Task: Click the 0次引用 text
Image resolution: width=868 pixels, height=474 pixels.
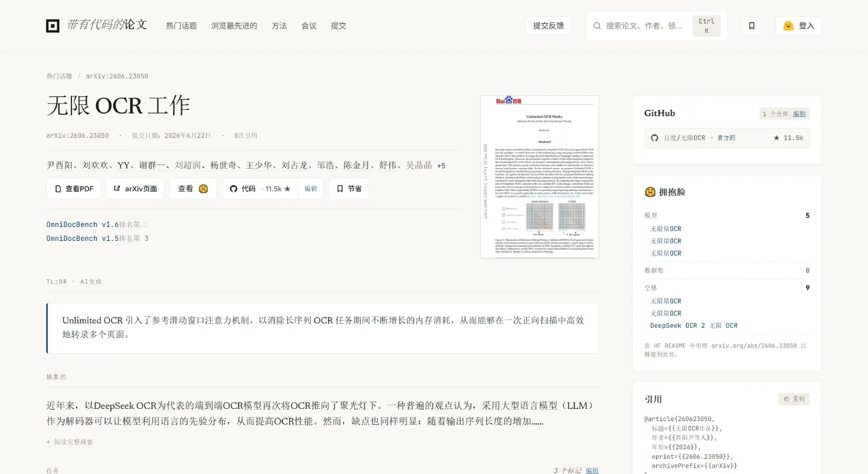Action: 246,135
